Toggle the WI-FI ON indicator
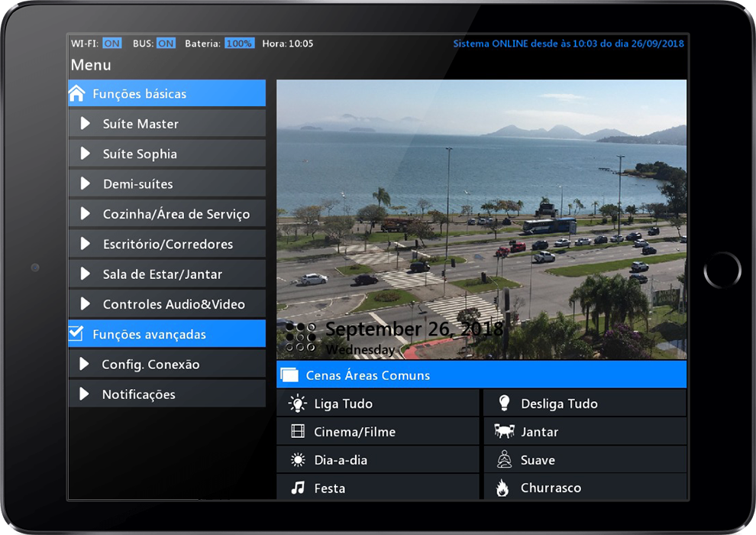This screenshot has width=756, height=535. [111, 44]
